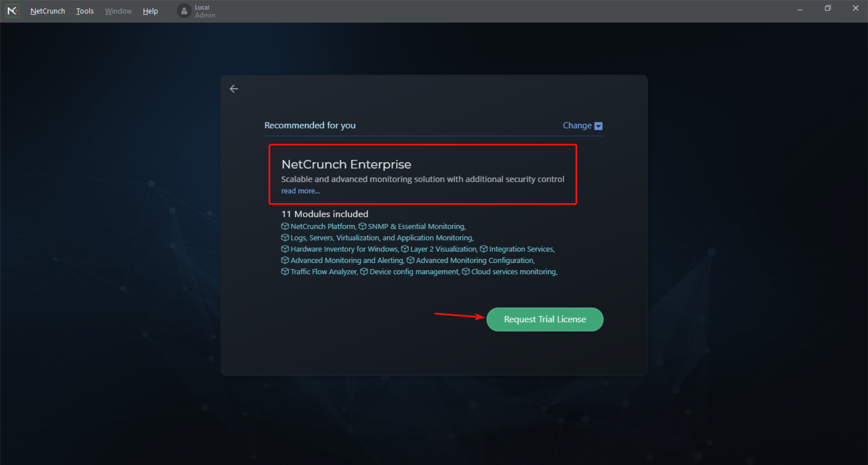
Task: Click the Logs, Servers, Virtualization module icon
Action: pyautogui.click(x=285, y=237)
